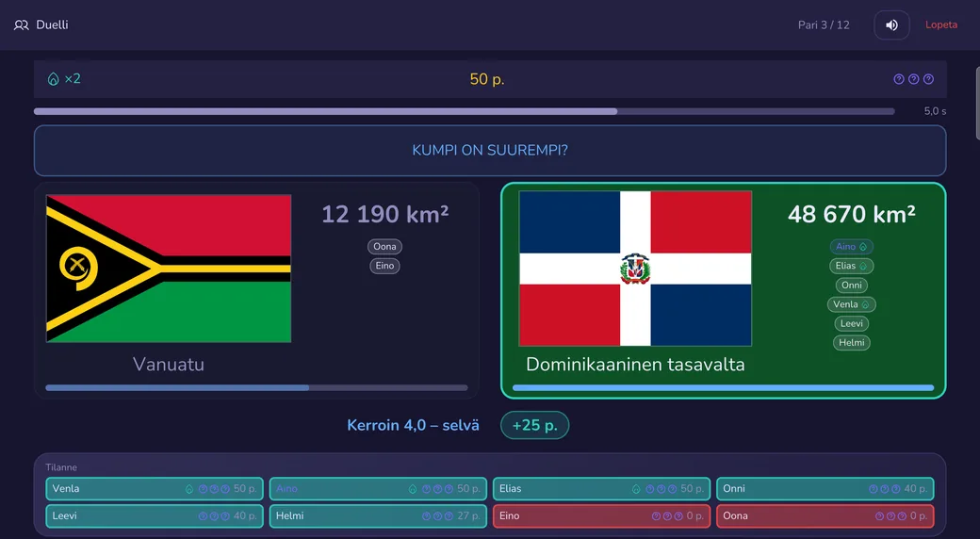Screen dimensions: 980x539
Task: Click the countdown timer progress bar
Action: coord(465,111)
